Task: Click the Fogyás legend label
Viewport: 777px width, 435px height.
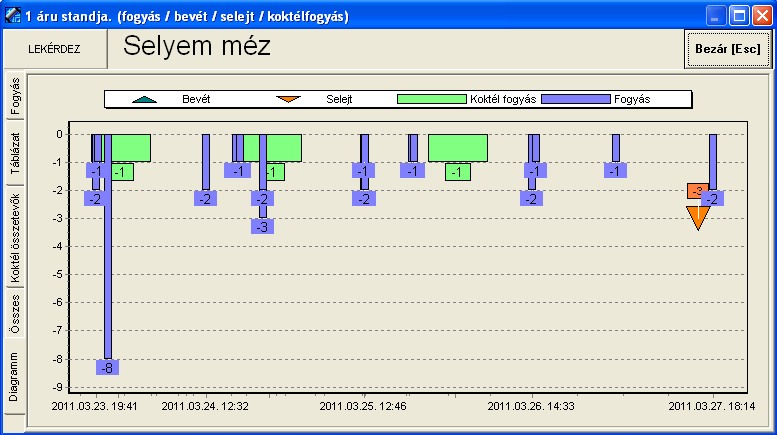Action: pos(632,99)
